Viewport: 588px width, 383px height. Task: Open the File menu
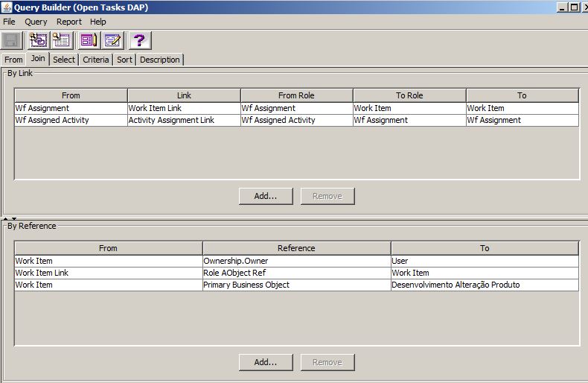pyautogui.click(x=9, y=22)
